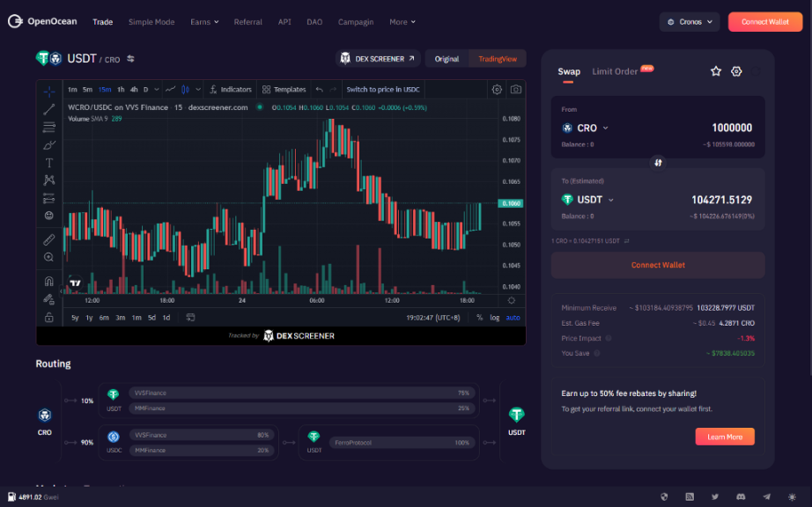This screenshot has width=812, height=507.
Task: Switch to the Limit Order tab
Action: pyautogui.click(x=615, y=71)
